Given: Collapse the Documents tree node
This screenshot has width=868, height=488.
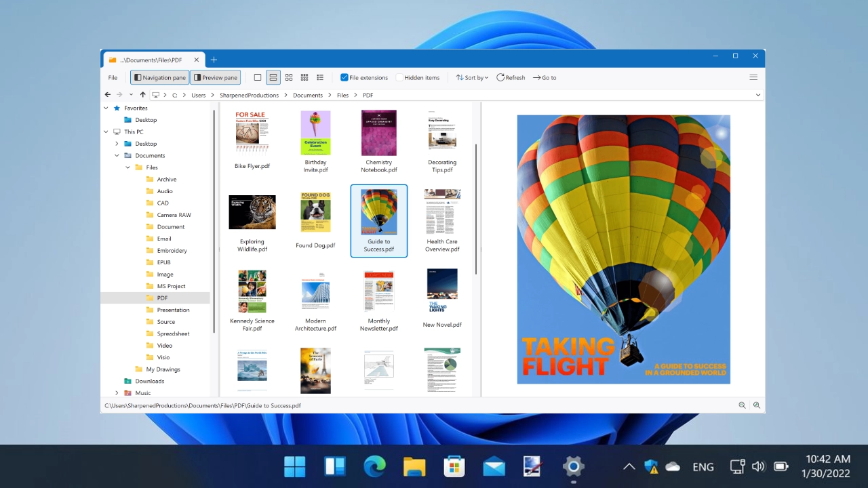Looking at the screenshot, I should 117,155.
